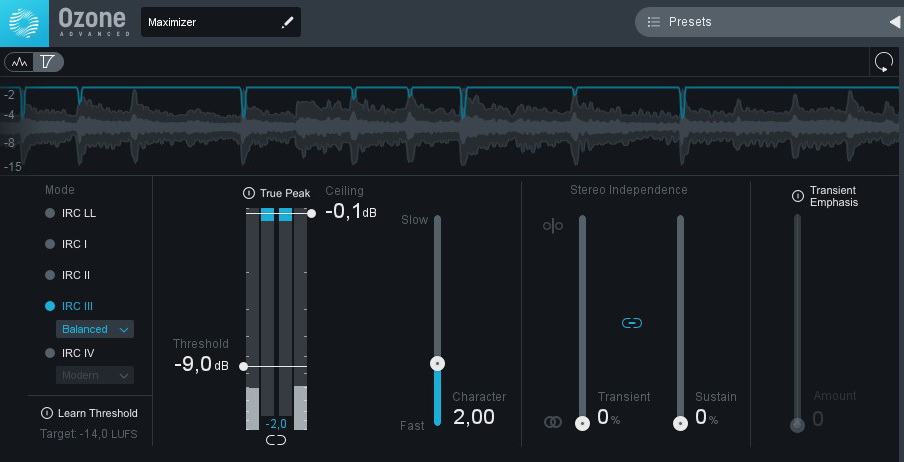
Task: Click the pencil icon to rename Maximizer
Action: (287, 22)
